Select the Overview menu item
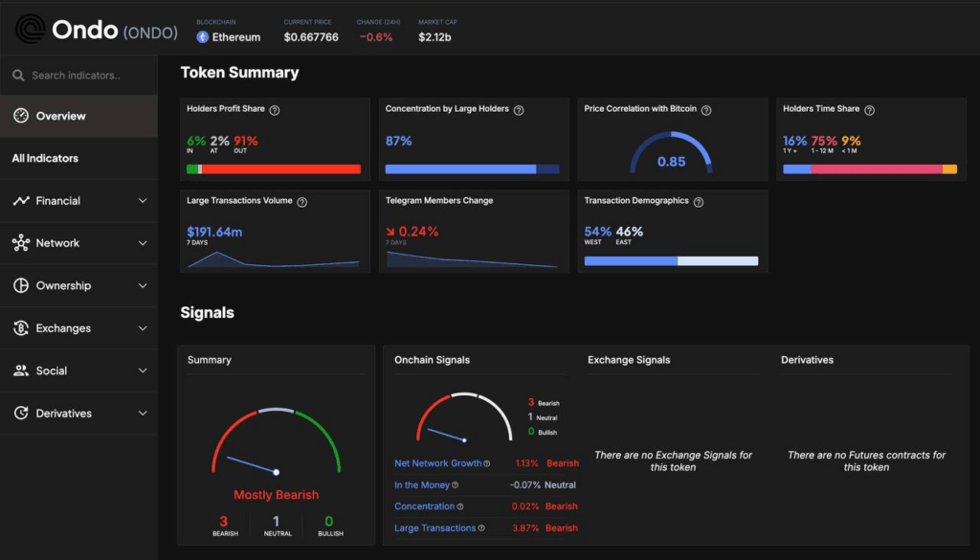Screen dimensions: 980x560 (x=78, y=116)
